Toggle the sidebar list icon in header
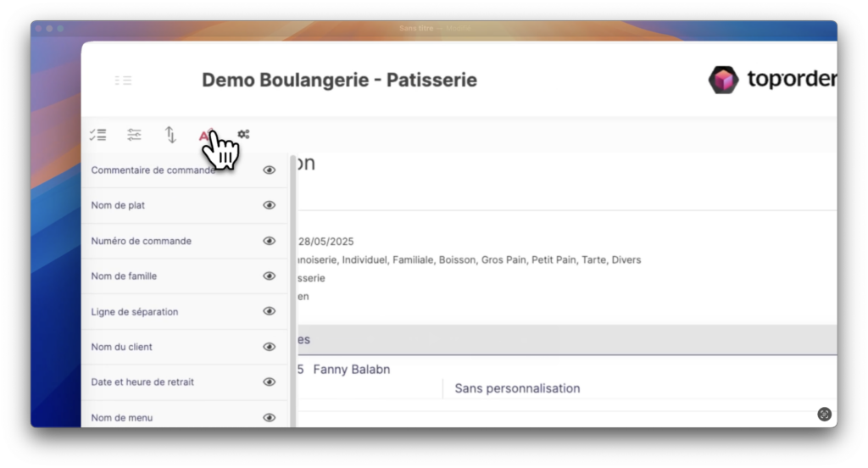This screenshot has width=868, height=468. point(123,81)
